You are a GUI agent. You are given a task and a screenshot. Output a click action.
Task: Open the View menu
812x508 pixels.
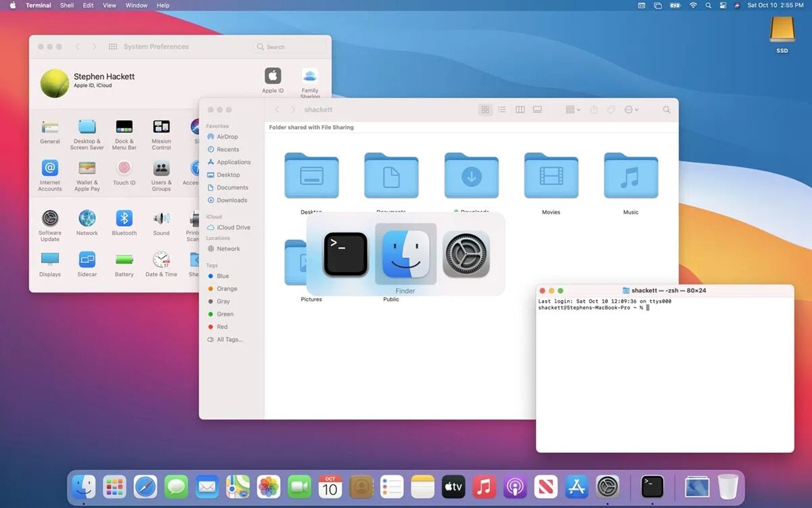tap(110, 5)
